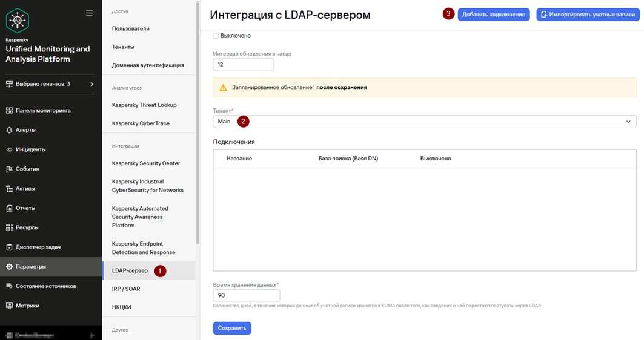Screen dimensions: 644x340
Task: Open the Тенант dropdown showing Main
Action: click(x=424, y=122)
